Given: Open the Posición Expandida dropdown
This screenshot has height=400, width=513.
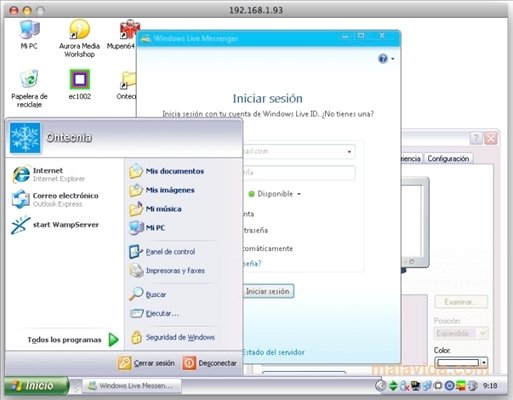Looking at the screenshot, I should coord(461,333).
